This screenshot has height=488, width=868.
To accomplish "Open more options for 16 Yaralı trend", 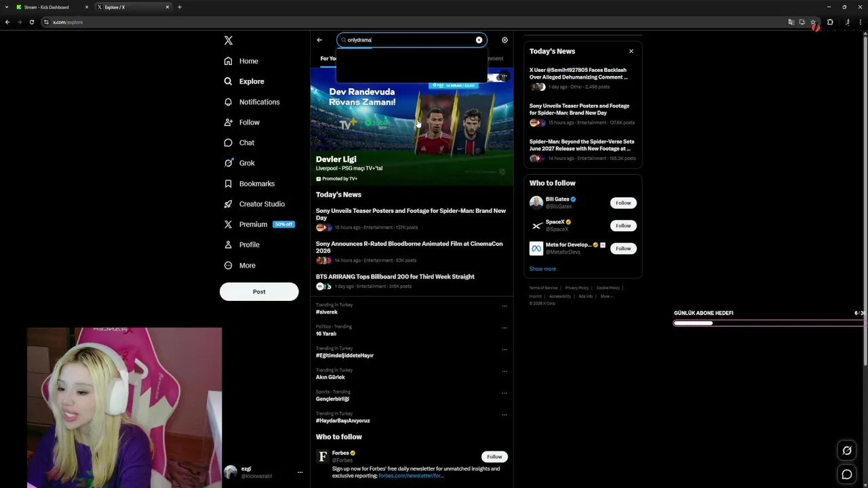I will [x=505, y=328].
